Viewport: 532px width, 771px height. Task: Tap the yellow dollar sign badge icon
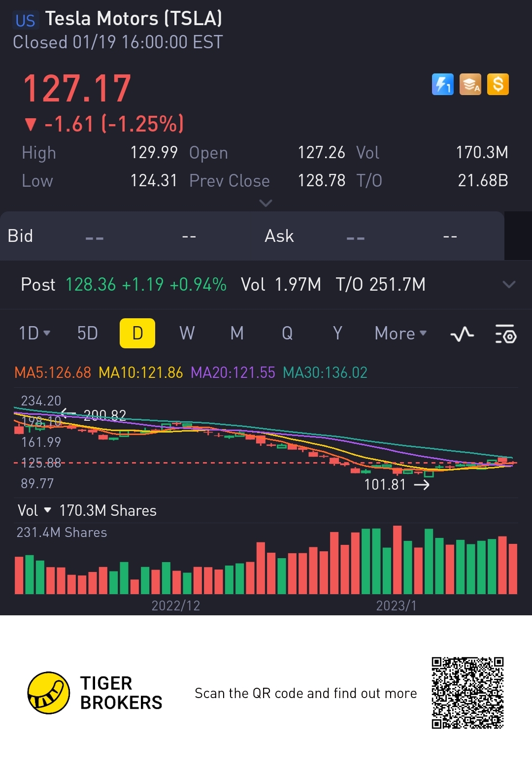point(498,84)
